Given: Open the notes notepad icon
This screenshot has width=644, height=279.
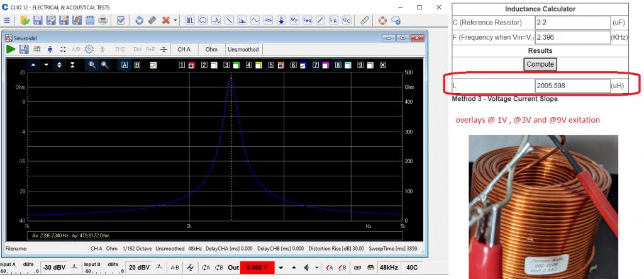Looking at the screenshot, I should [90, 20].
